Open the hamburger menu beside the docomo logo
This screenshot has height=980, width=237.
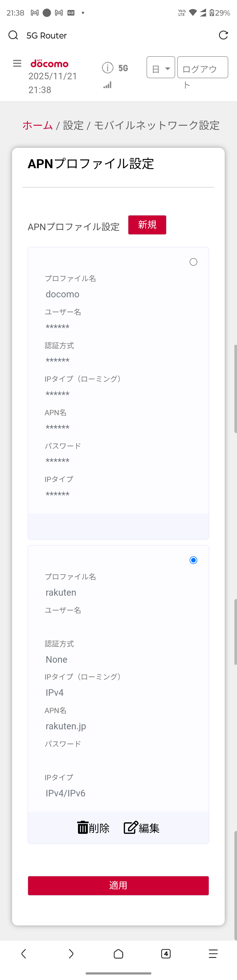tap(17, 64)
